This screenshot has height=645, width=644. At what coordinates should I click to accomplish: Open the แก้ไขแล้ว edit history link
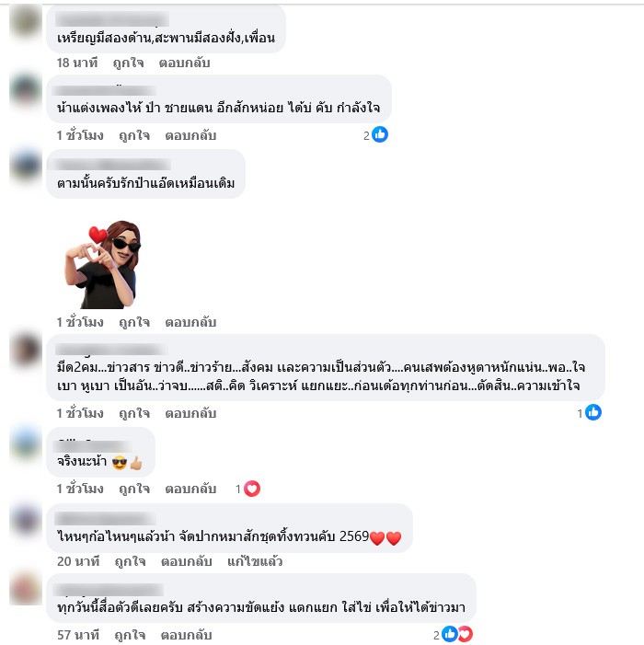255,561
